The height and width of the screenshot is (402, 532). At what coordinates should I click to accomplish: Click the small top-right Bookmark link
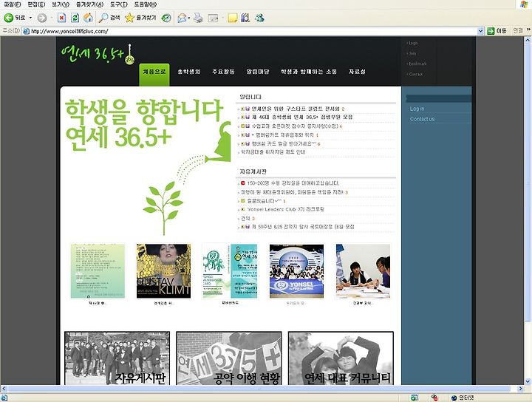417,64
